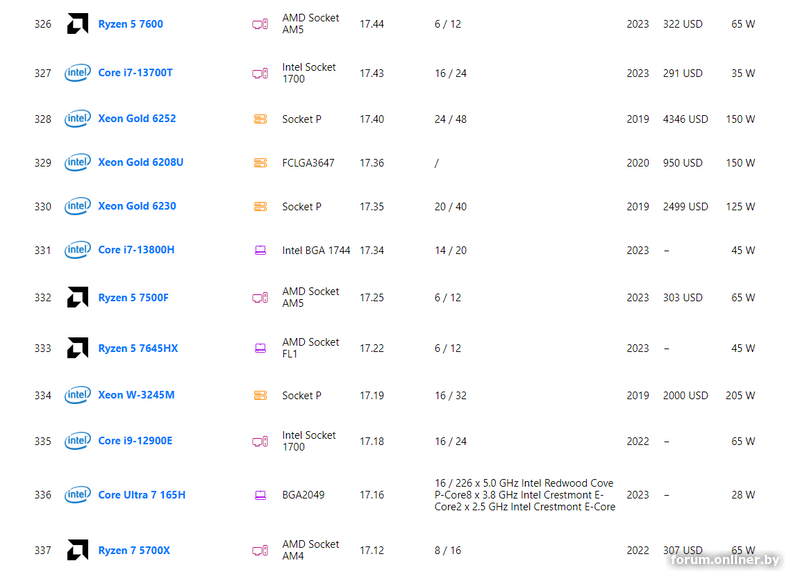800x581 pixels.
Task: Select the 205 W power value
Action: 740,395
